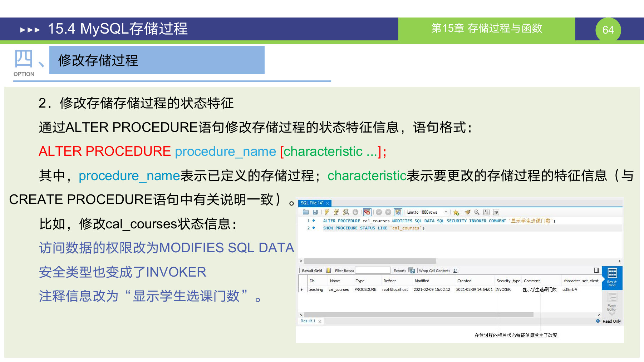Screen dimensions: 644x362
Task: Toggle Wrap Cell Content icon
Action: pos(455,271)
